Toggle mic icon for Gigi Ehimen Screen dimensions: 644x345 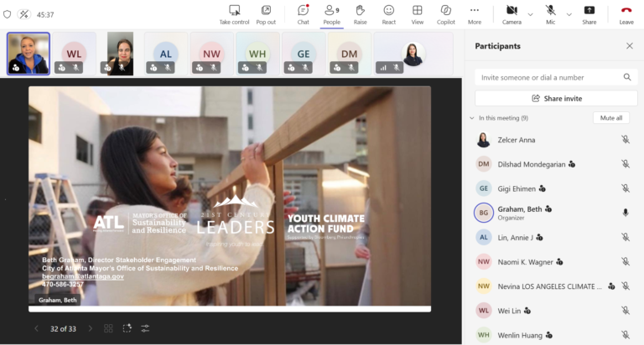(625, 188)
